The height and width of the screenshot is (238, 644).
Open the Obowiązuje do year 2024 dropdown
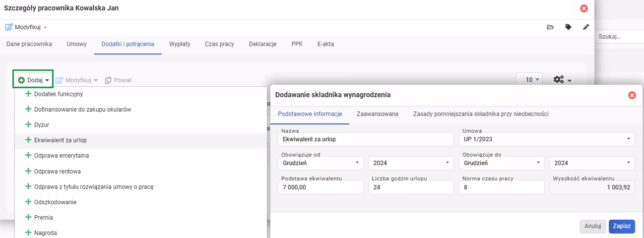[x=592, y=163]
